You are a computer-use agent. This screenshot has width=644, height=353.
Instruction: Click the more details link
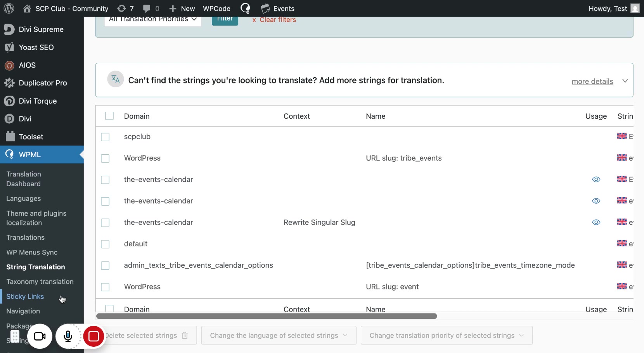(x=592, y=81)
